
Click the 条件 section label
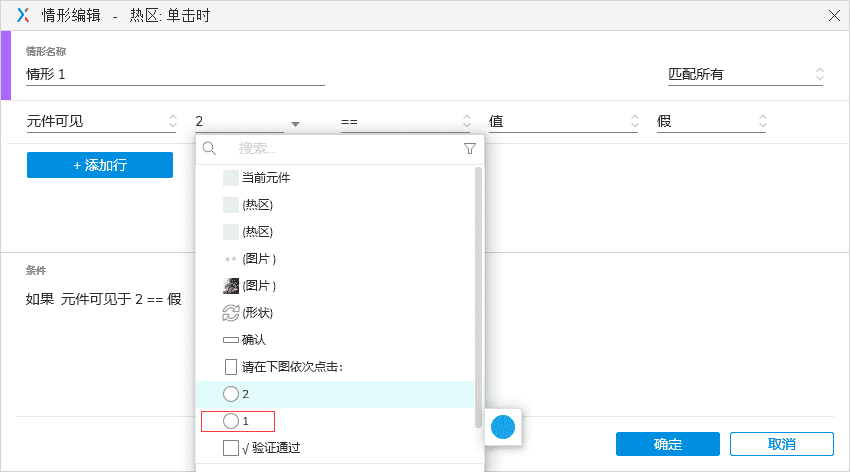36,270
